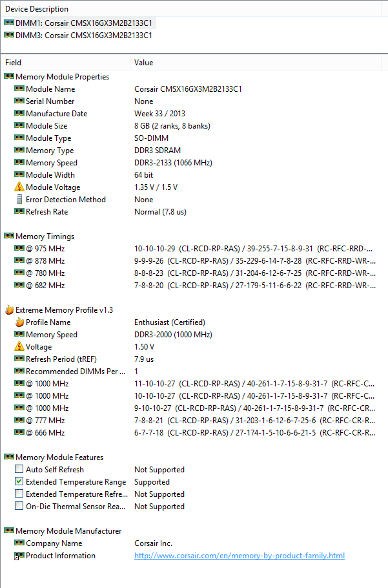The width and height of the screenshot is (388, 588).
Task: Click the Serial Number row icon
Action: pos(19,101)
